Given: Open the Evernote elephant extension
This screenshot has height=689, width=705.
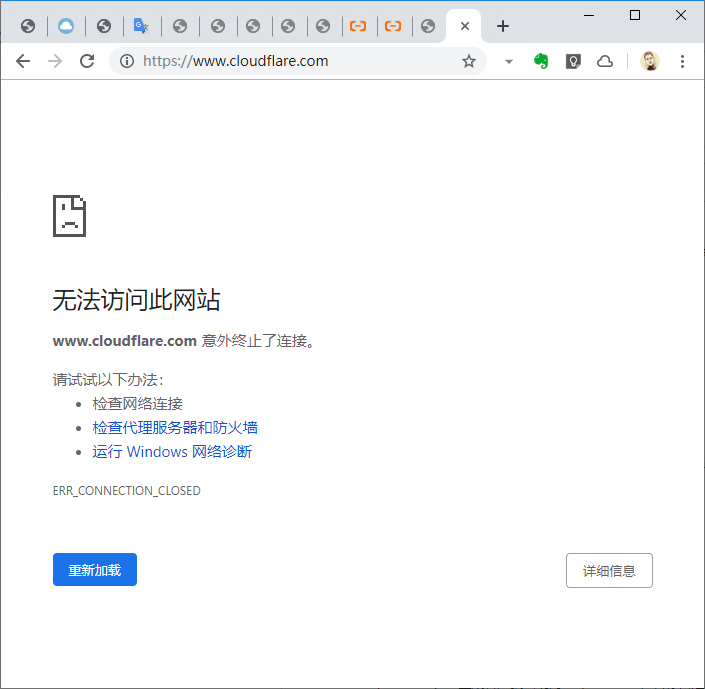Looking at the screenshot, I should coord(541,61).
